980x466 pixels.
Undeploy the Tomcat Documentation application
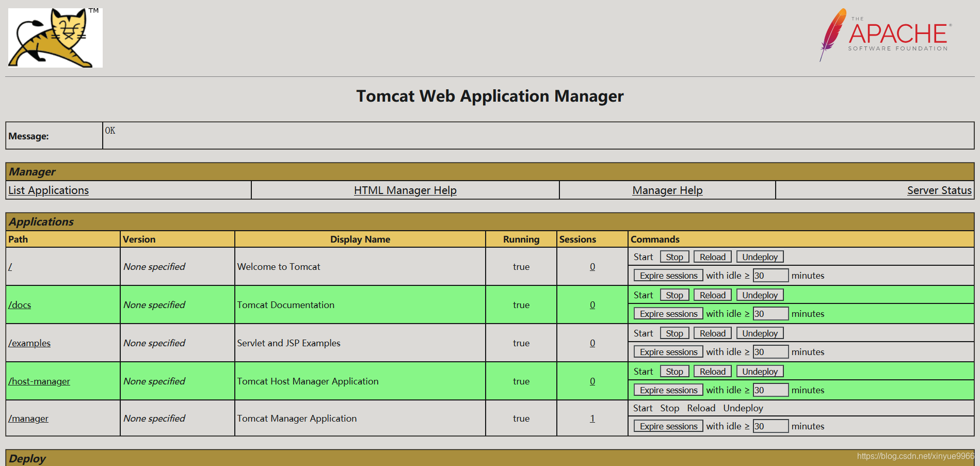click(760, 295)
